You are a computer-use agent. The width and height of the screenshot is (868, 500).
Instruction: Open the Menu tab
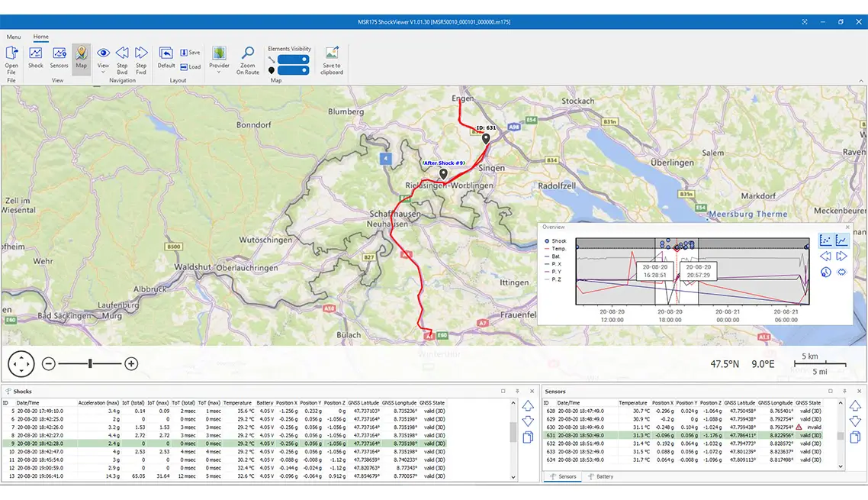[x=14, y=37]
